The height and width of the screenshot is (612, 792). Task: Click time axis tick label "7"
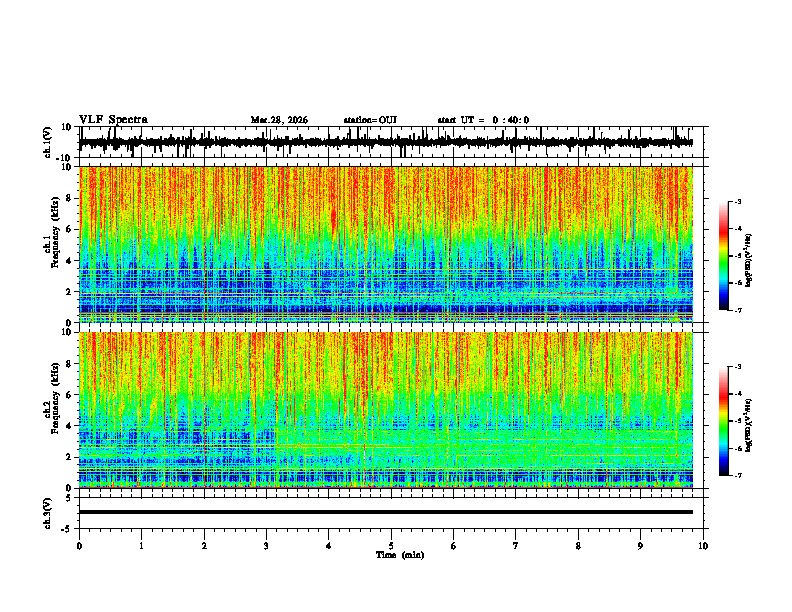coord(516,546)
